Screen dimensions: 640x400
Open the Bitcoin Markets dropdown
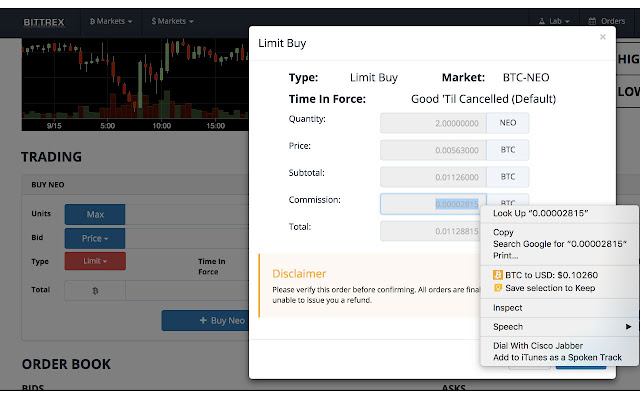click(x=111, y=21)
